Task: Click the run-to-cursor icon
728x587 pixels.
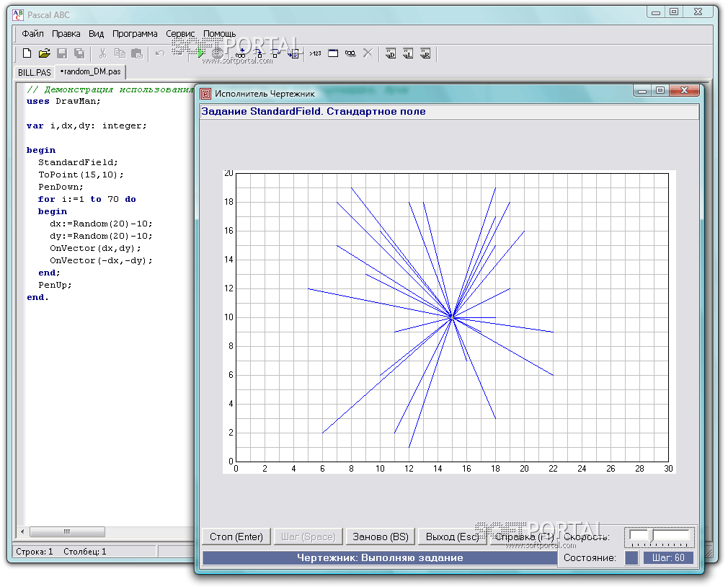Action: pos(293,53)
